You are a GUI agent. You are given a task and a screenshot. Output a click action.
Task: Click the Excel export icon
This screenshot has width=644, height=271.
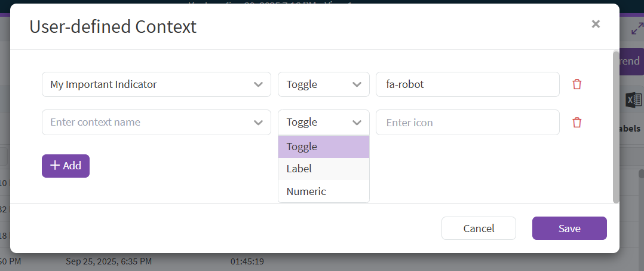tap(633, 101)
